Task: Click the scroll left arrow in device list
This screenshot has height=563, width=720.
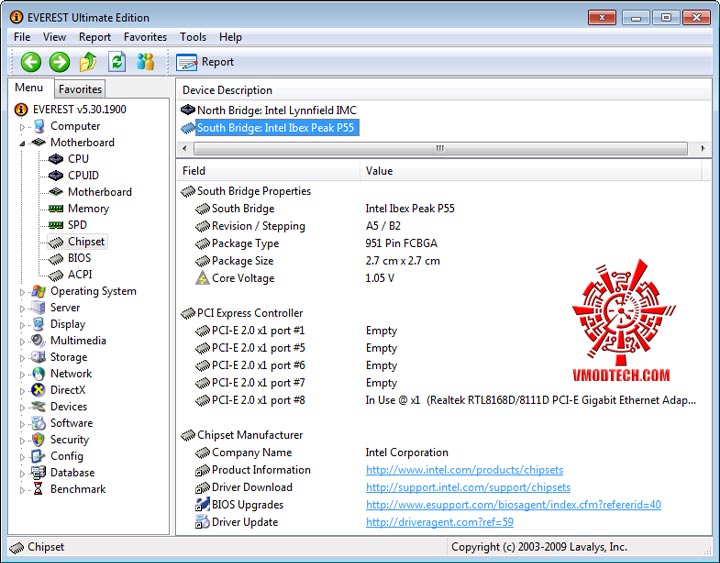Action: (185, 148)
